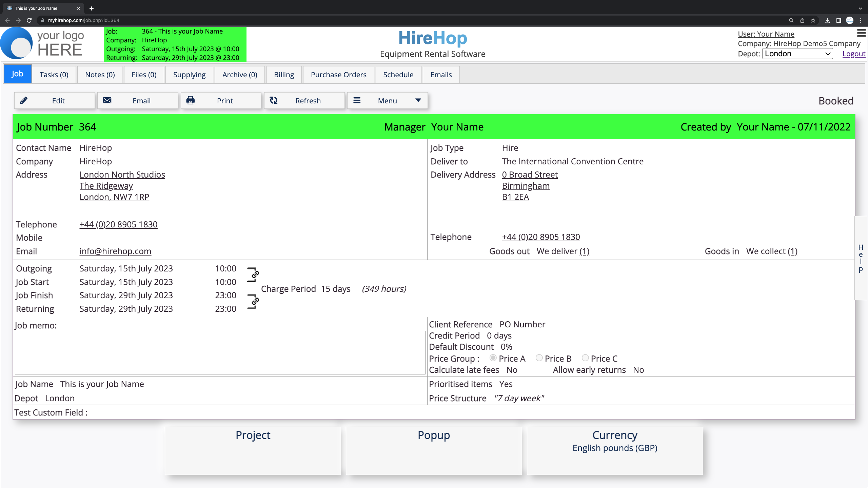Open the top-right hamburger menu icon
868x488 pixels.
pyautogui.click(x=861, y=33)
